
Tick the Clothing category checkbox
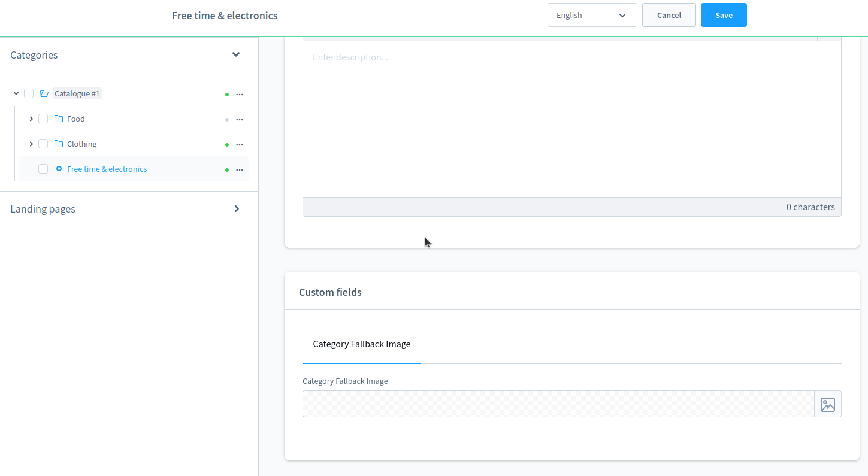click(x=43, y=144)
